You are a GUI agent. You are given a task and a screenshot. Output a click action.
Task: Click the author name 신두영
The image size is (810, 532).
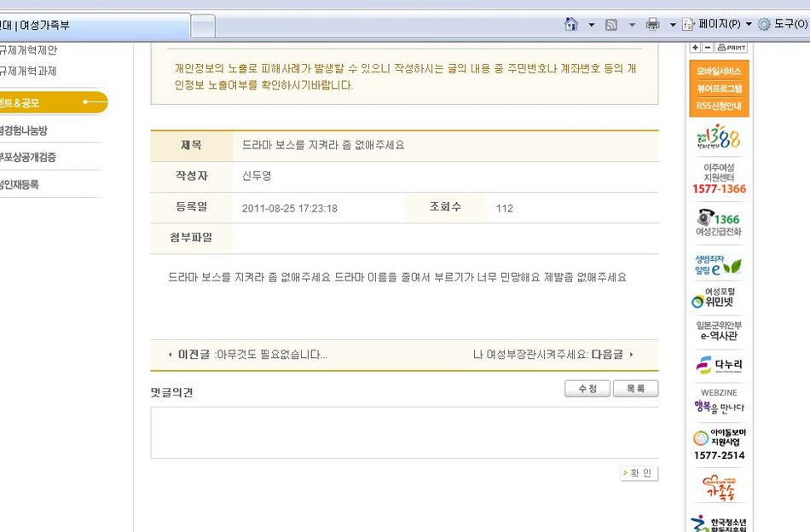point(257,176)
